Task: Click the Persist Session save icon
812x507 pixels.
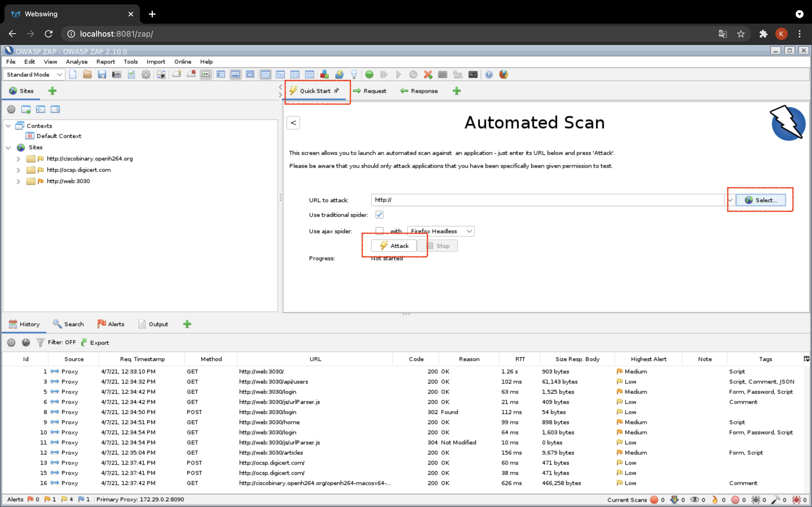Action: pos(102,74)
